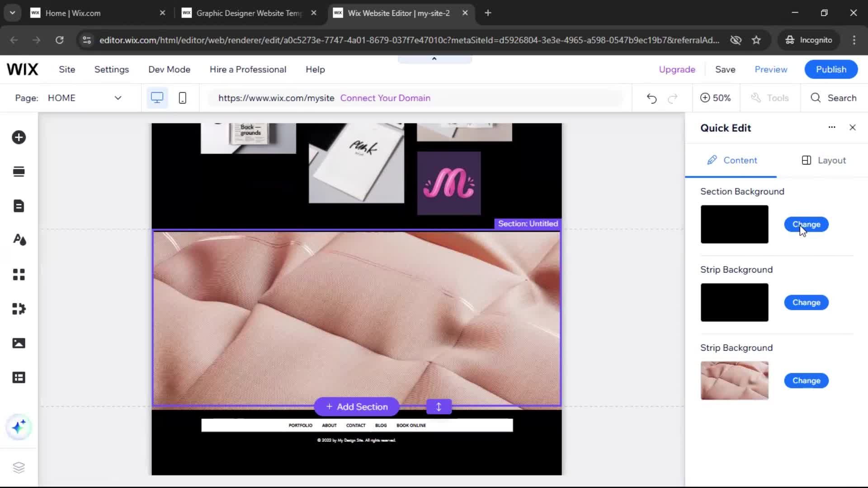This screenshot has width=868, height=488.
Task: Open the My Business puzzle icon
Action: [19, 309]
